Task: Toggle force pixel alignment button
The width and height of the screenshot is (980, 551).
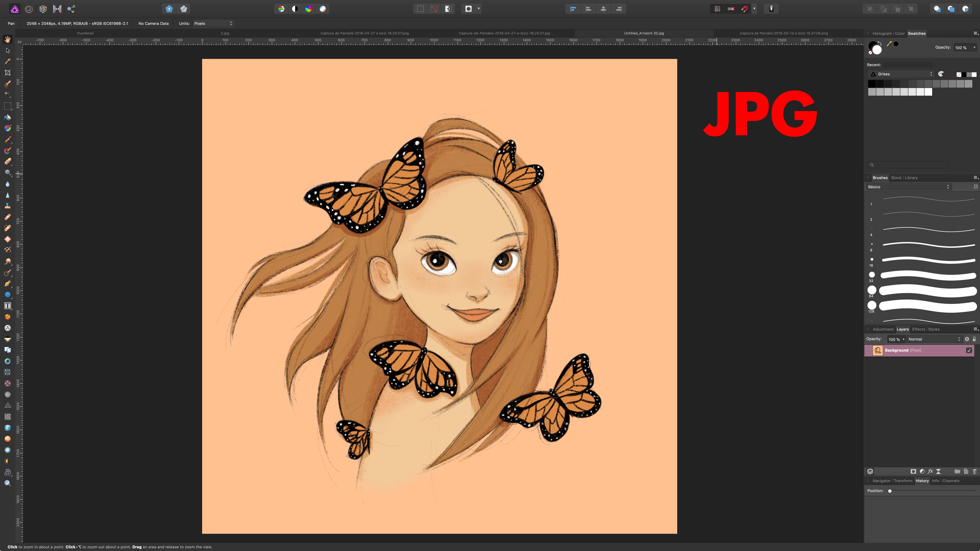Action: 717,9
